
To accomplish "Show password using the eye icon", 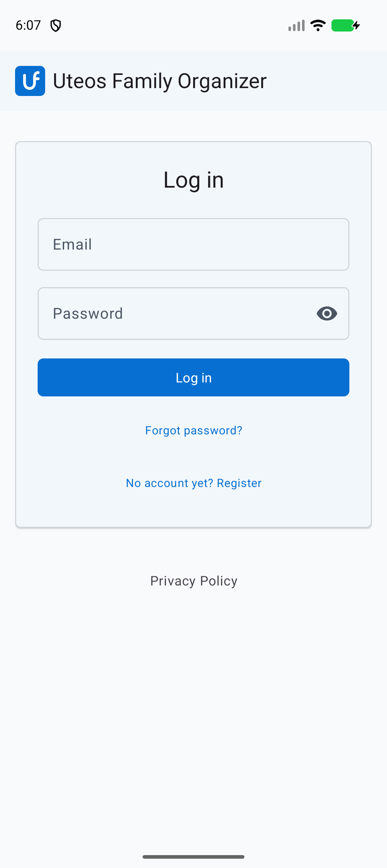I will (x=327, y=314).
